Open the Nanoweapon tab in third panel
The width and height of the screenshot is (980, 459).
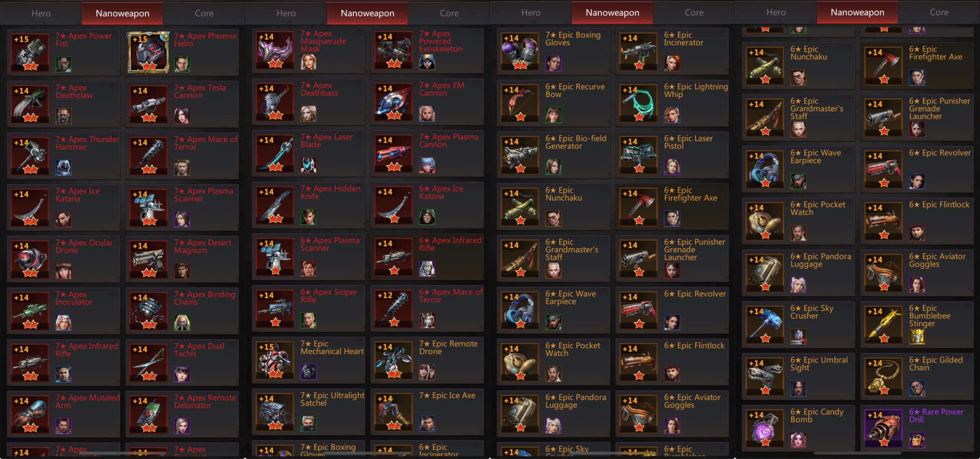[x=612, y=13]
